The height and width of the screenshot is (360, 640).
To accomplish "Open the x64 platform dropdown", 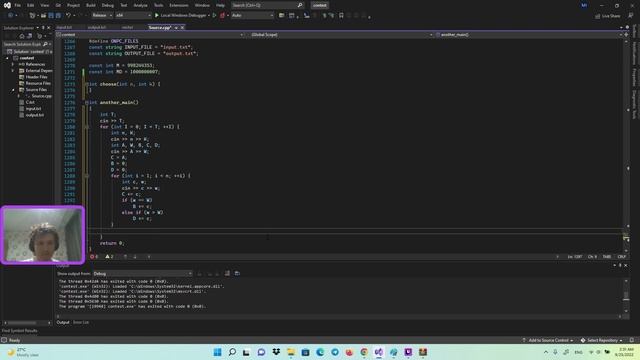I will tap(133, 16).
